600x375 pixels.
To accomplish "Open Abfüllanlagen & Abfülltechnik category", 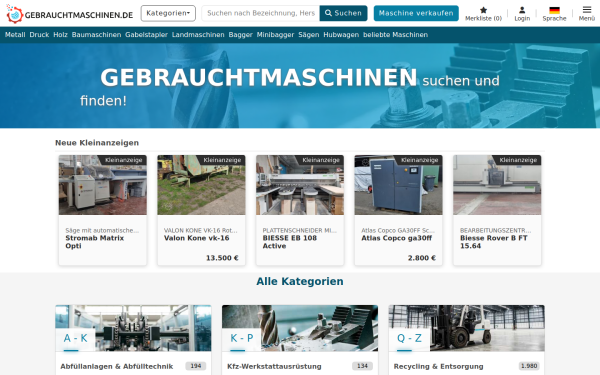I will click(x=117, y=366).
